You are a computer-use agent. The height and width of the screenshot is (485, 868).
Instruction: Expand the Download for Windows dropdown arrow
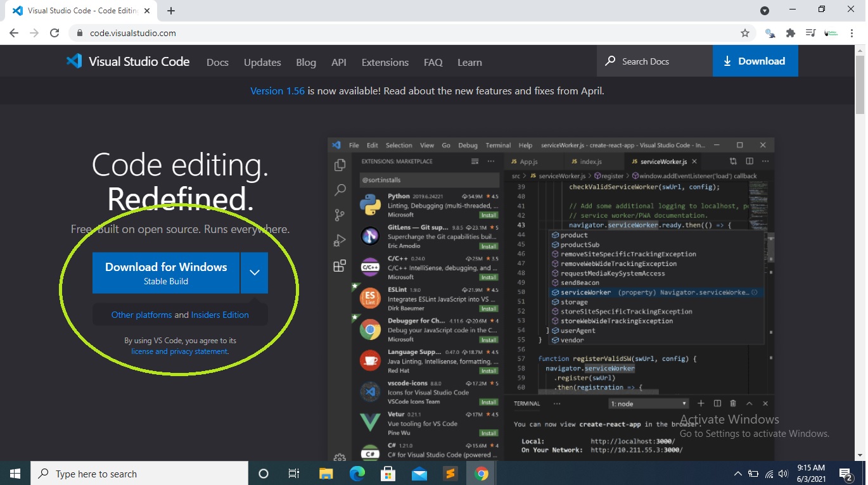254,272
